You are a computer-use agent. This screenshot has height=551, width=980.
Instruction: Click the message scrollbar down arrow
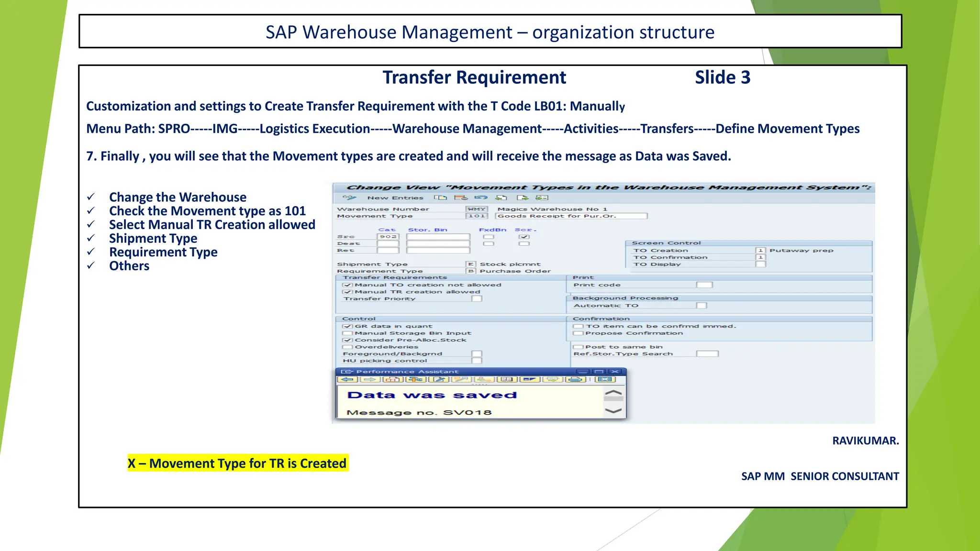613,410
